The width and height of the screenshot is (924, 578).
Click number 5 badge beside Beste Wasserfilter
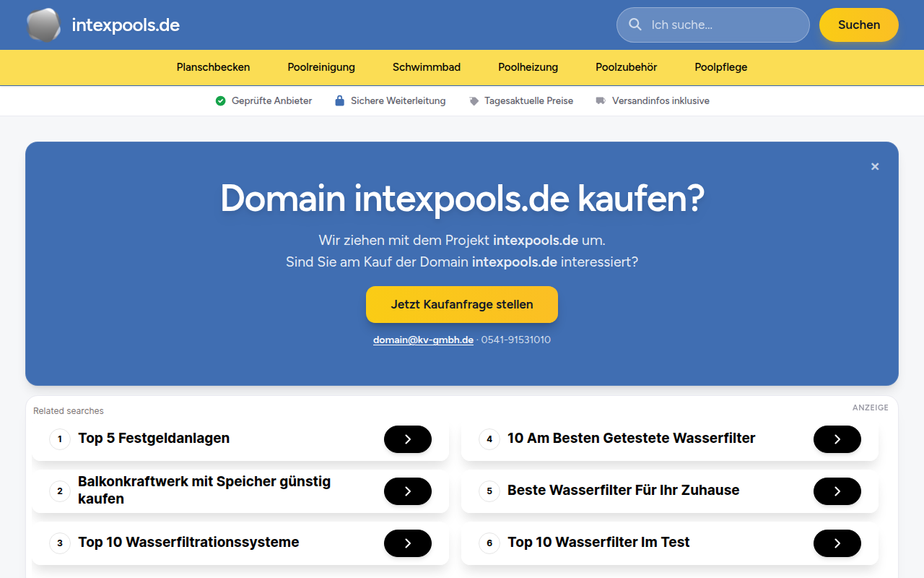tap(489, 491)
